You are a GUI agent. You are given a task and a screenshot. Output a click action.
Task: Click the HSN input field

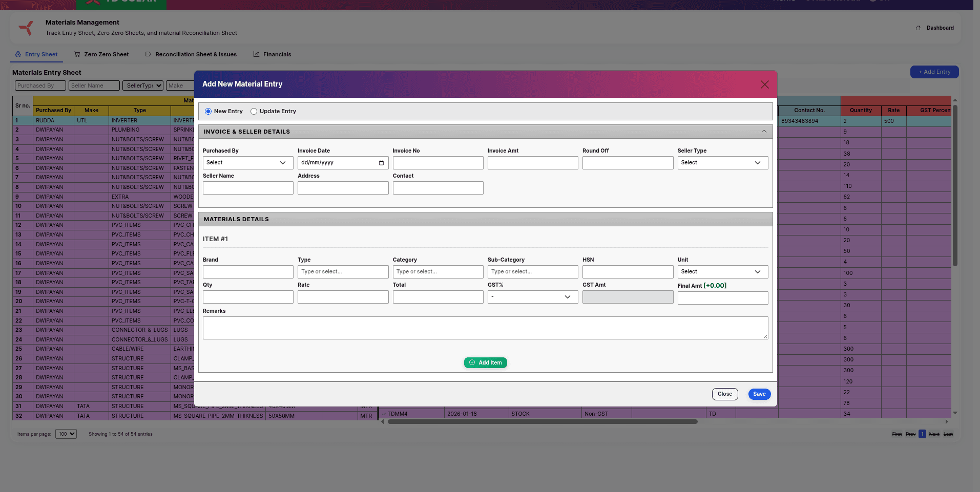coord(628,272)
